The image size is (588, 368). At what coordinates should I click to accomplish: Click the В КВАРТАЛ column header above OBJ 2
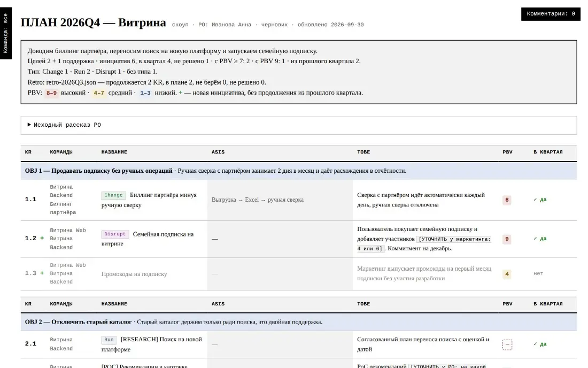pyautogui.click(x=548, y=304)
